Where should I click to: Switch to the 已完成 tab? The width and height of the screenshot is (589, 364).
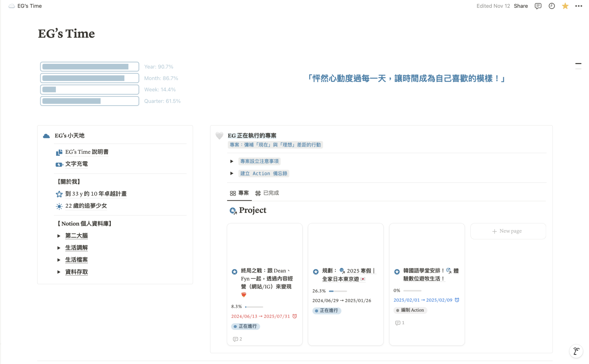267,193
